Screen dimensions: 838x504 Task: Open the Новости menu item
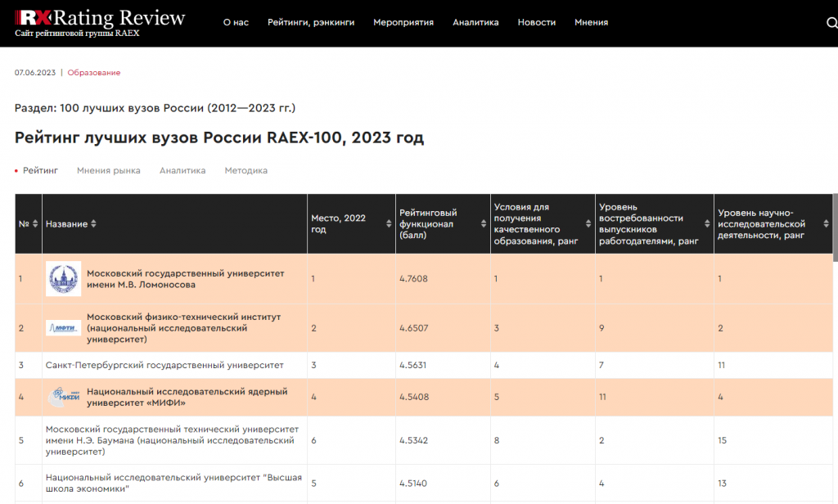[x=537, y=22]
